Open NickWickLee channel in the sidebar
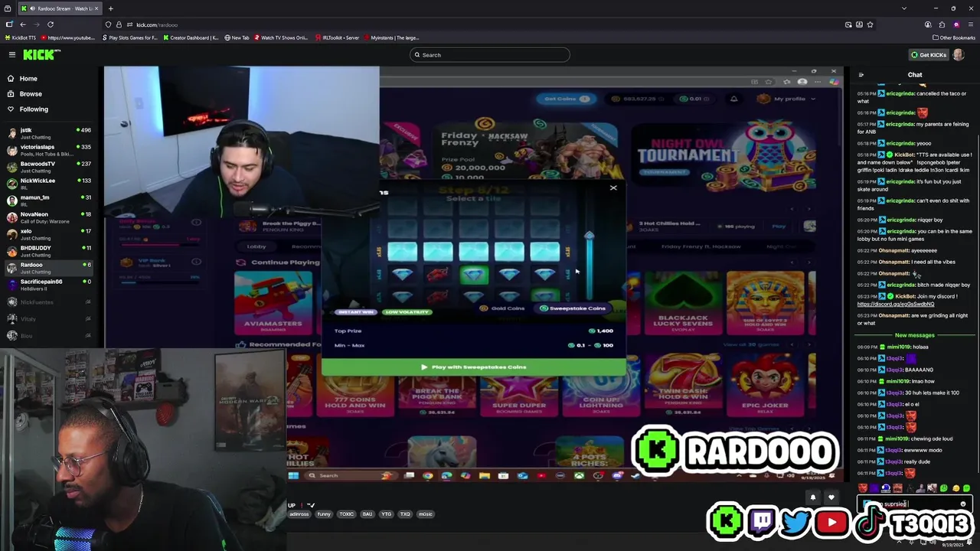Screen dimensions: 980x551 (51, 184)
